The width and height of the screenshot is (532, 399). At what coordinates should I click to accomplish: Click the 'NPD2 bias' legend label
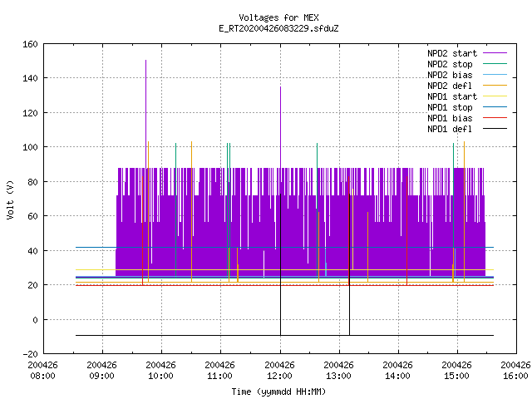(x=450, y=75)
